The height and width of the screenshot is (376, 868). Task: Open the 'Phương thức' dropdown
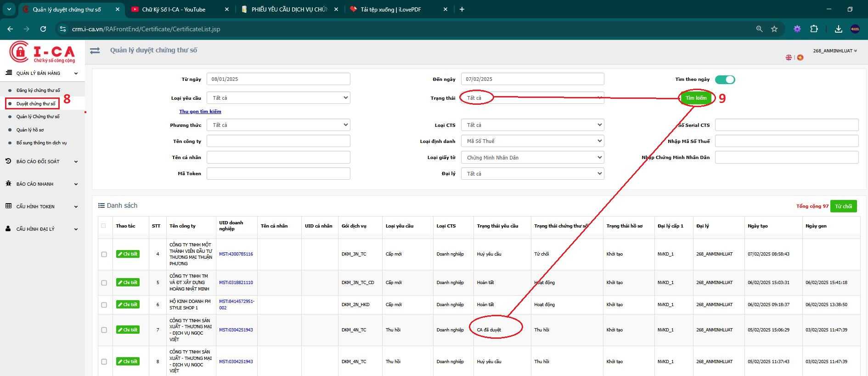(278, 125)
